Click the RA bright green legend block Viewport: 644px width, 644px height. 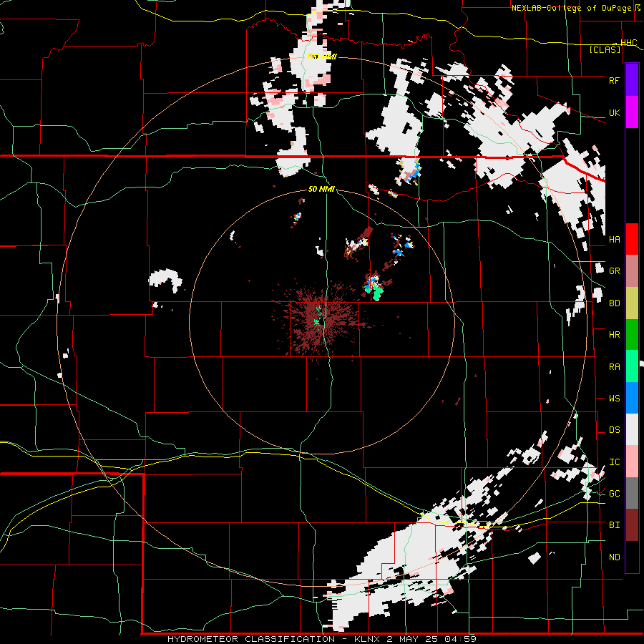(x=632, y=366)
